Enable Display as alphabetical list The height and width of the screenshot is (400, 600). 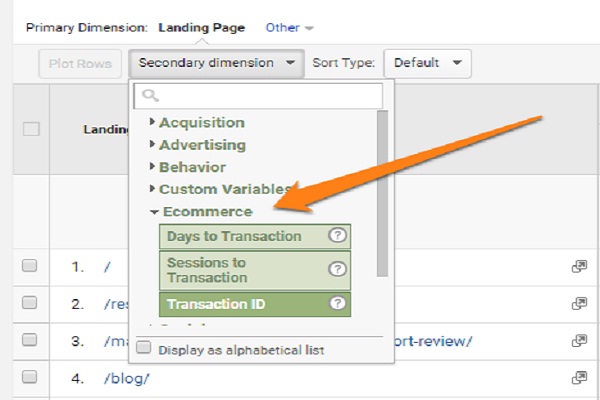pos(144,348)
